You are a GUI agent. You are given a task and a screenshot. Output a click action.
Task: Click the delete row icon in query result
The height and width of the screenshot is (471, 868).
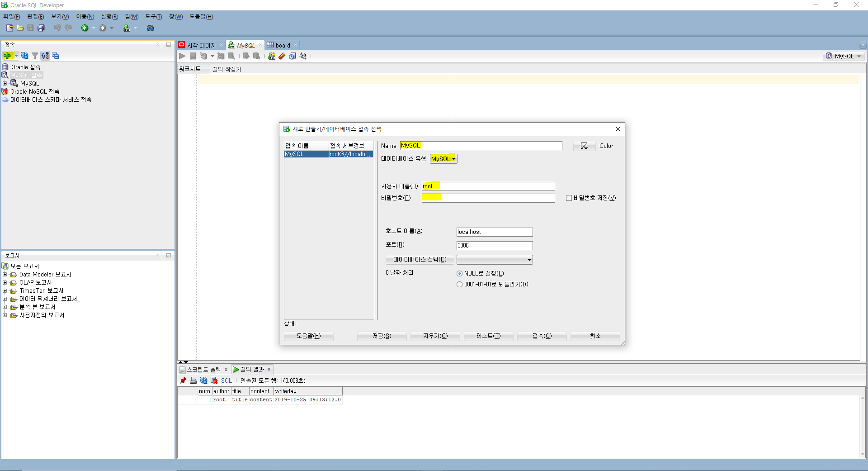tap(214, 381)
